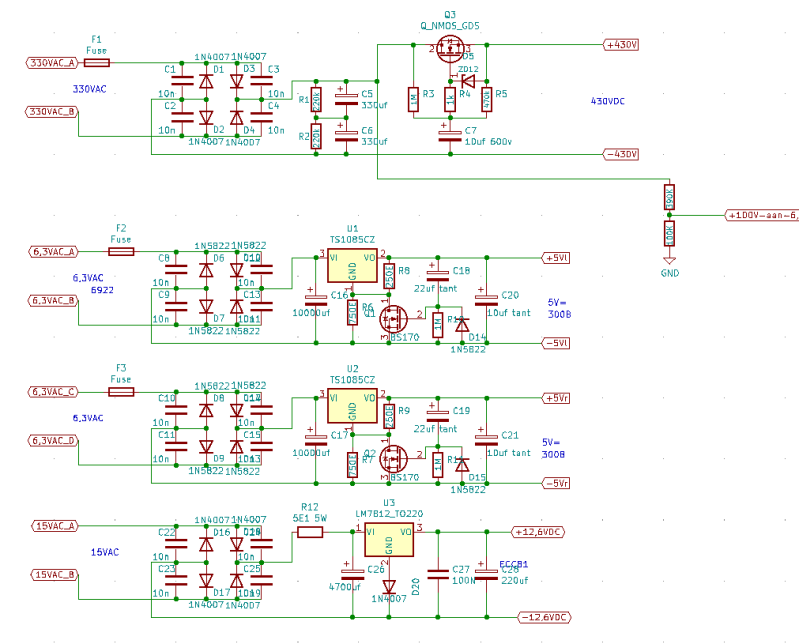Click the +430V output label
Screen dimensions: 799x644
(x=621, y=45)
